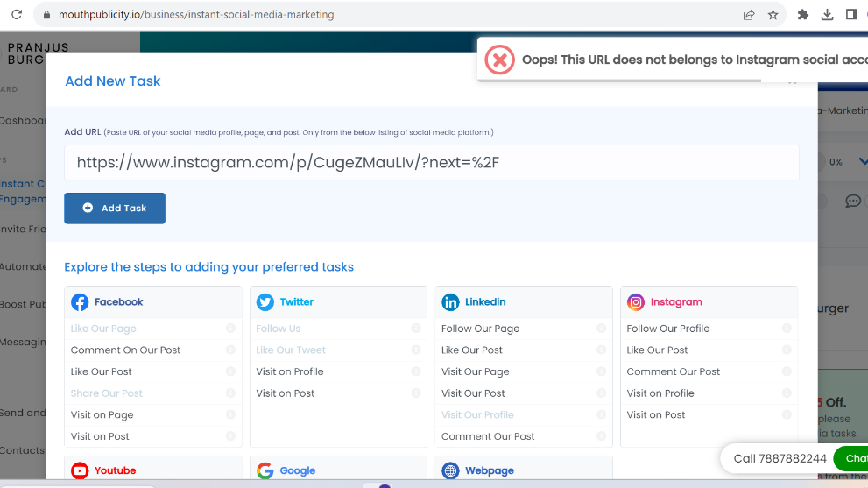The width and height of the screenshot is (868, 488).
Task: Click the LinkedIn logo icon
Action: [x=450, y=302]
